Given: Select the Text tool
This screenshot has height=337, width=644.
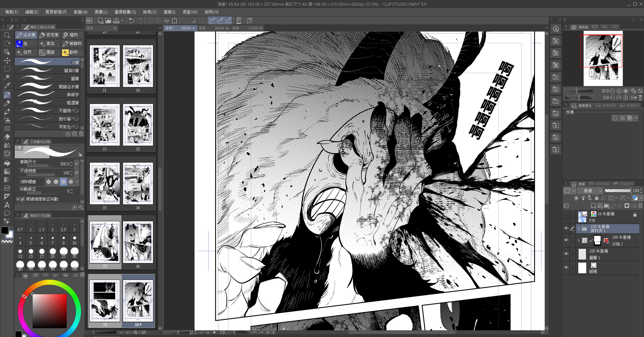Looking at the screenshot, I should 7,205.
